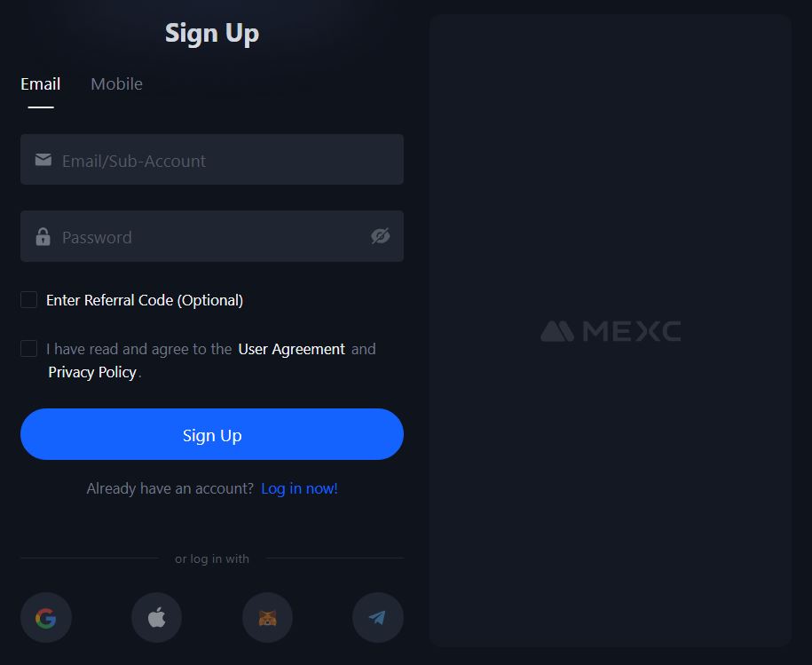Select the Email sign-up tab

(40, 83)
